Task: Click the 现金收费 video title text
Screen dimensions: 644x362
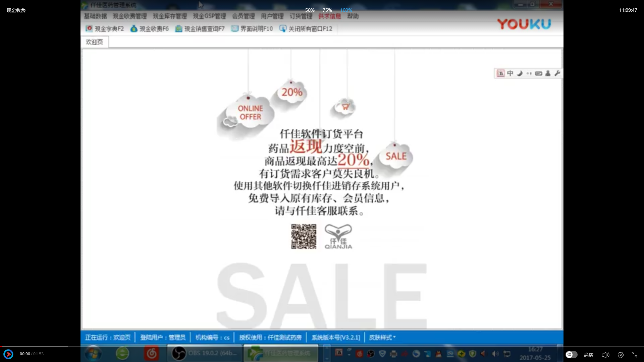Action: (x=16, y=10)
